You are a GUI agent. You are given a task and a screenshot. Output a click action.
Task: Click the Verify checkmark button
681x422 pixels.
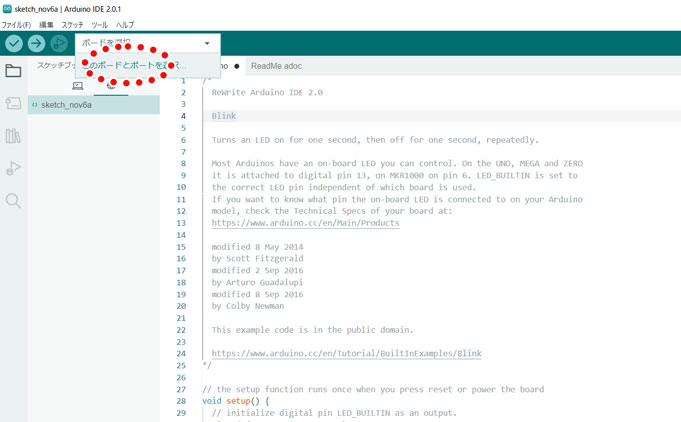tap(14, 43)
